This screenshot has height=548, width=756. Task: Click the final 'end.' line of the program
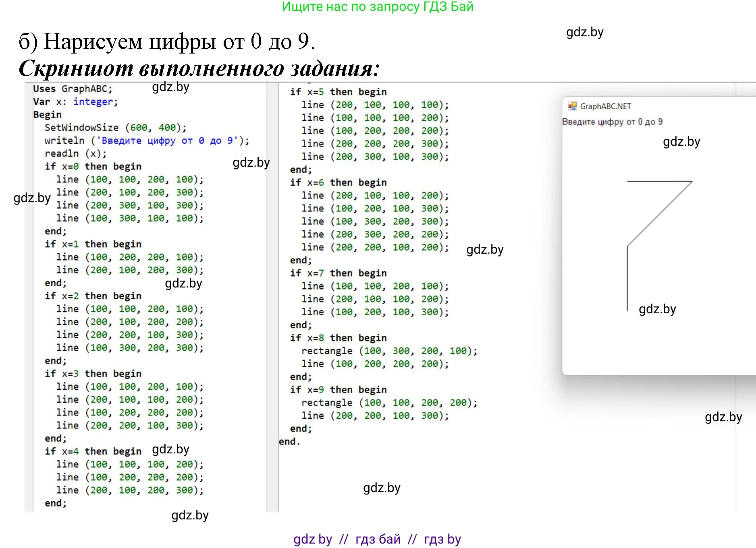(x=289, y=441)
